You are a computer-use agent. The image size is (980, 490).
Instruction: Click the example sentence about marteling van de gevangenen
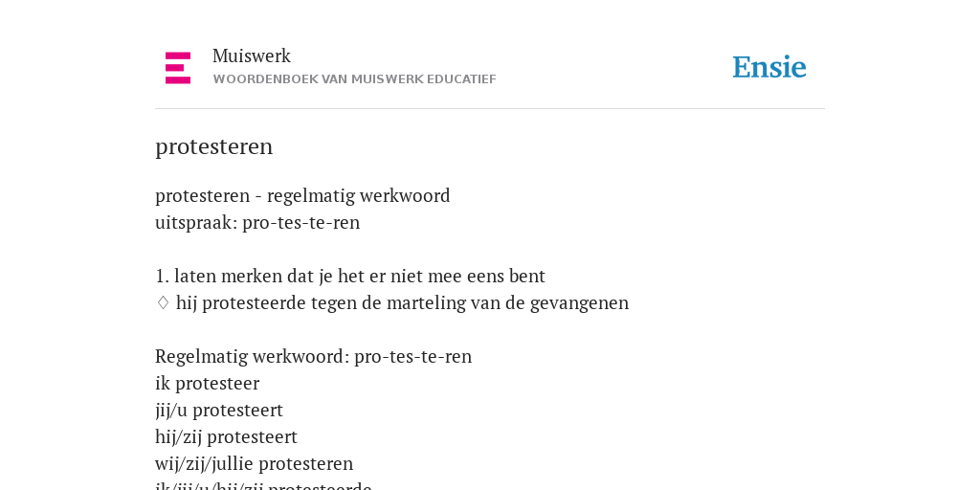(402, 302)
